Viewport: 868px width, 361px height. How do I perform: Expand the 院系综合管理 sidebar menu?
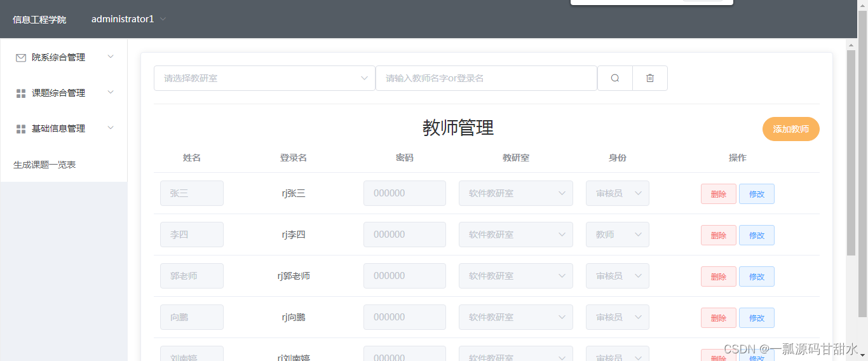(64, 57)
